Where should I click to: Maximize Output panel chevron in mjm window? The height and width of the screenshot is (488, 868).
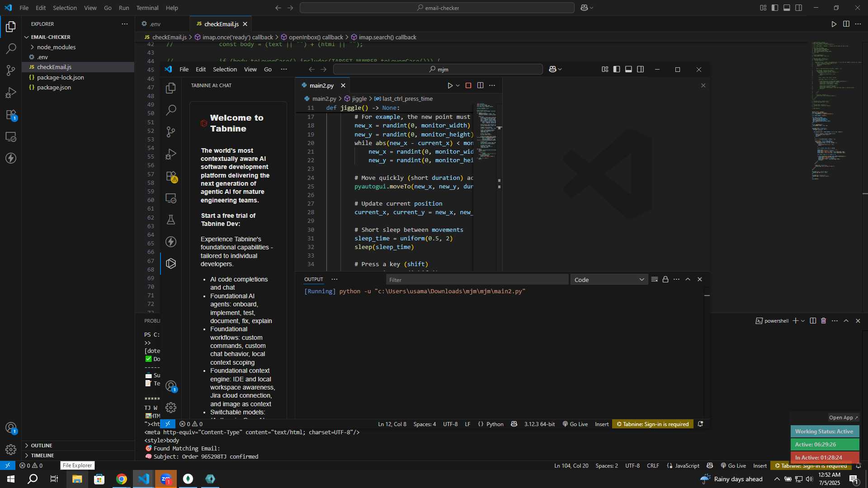688,279
